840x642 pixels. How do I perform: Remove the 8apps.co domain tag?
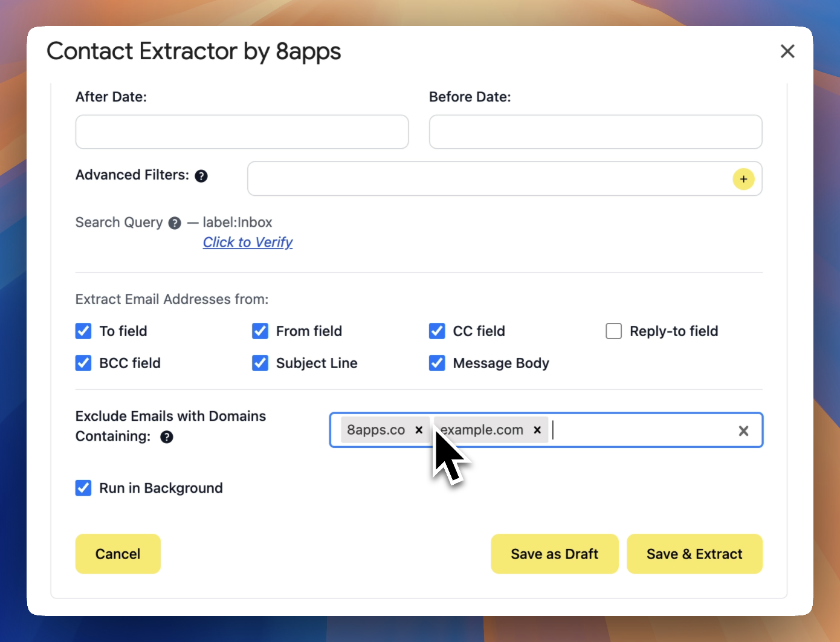[x=419, y=430]
